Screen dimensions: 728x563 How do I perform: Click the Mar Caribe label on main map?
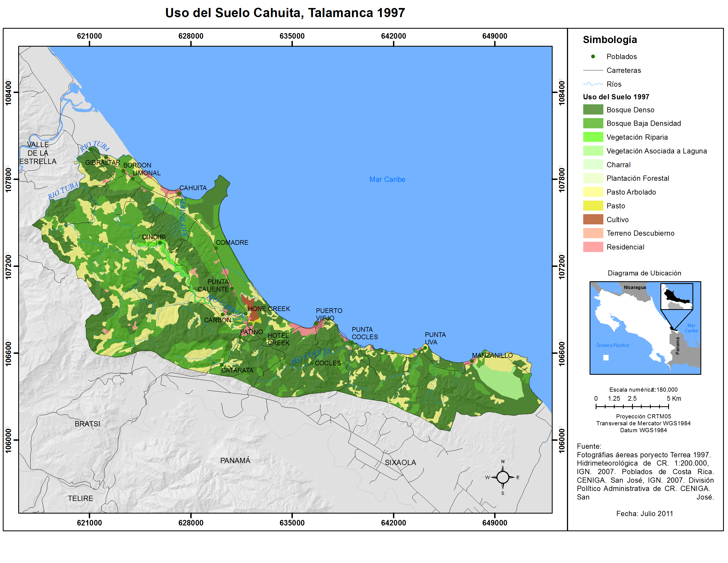[387, 179]
